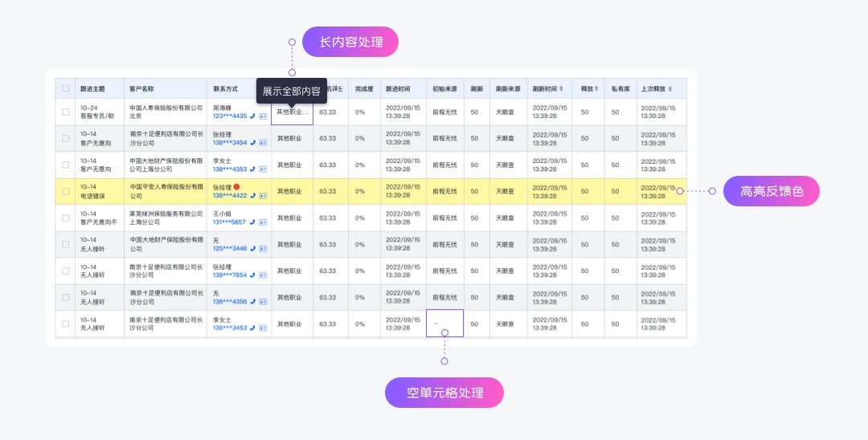
Task: Check the 客户无意向不 row checkbox
Action: tap(66, 218)
